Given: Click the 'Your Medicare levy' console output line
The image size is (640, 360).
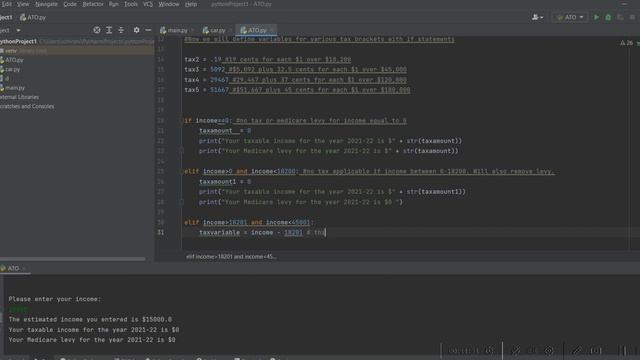Looking at the screenshot, I should pos(92,340).
